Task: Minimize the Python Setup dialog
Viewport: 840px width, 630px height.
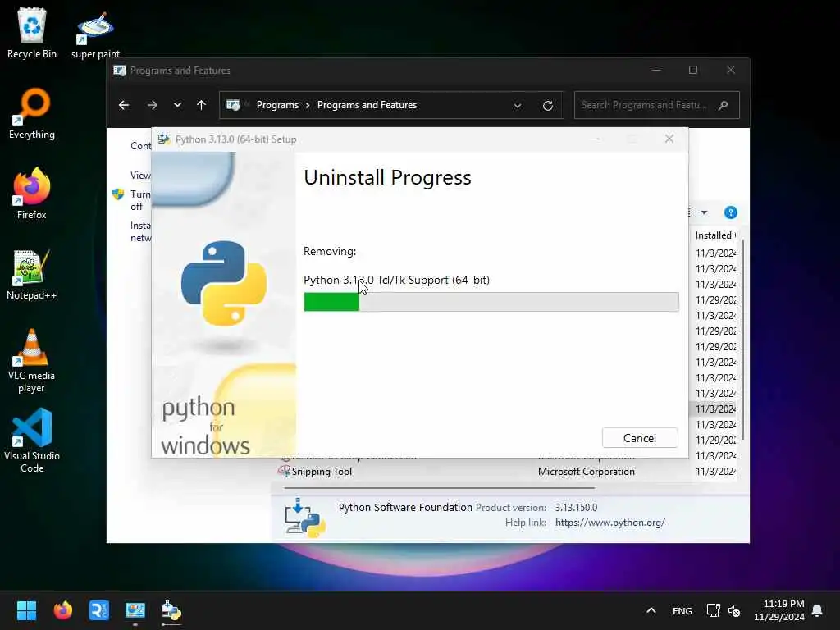Action: point(595,139)
